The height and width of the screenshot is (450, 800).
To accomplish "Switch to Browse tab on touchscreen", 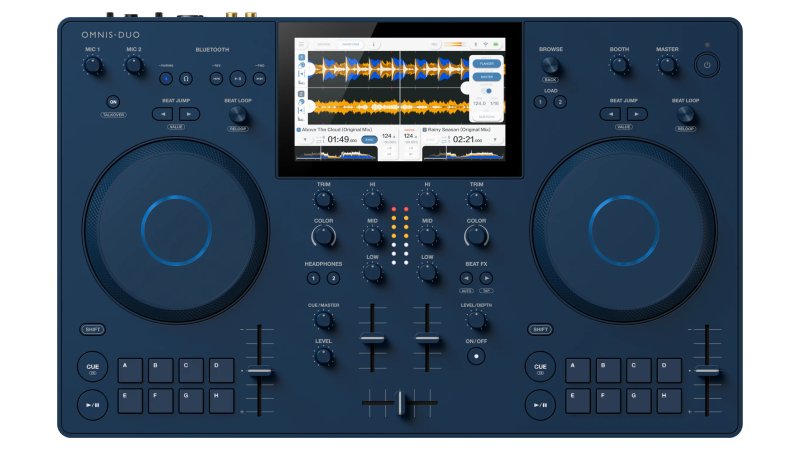I will [x=325, y=44].
